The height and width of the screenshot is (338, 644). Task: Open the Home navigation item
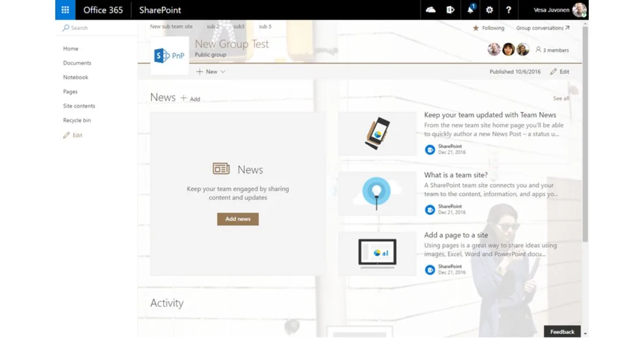(x=71, y=48)
